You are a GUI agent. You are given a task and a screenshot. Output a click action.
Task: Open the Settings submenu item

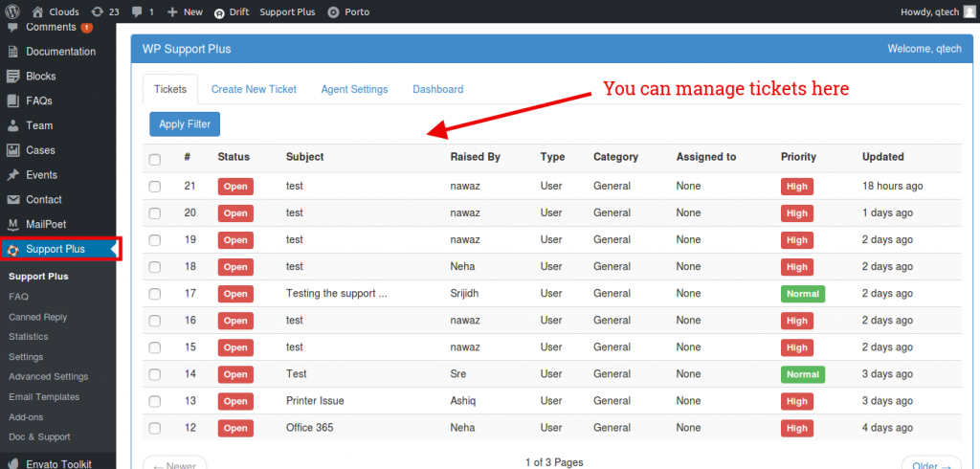26,357
